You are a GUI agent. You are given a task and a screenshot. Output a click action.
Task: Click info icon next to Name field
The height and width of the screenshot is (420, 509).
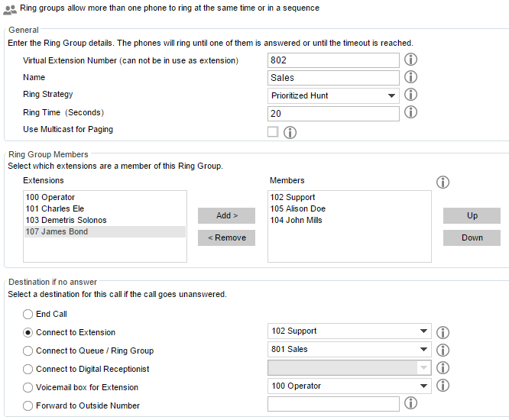coord(410,77)
